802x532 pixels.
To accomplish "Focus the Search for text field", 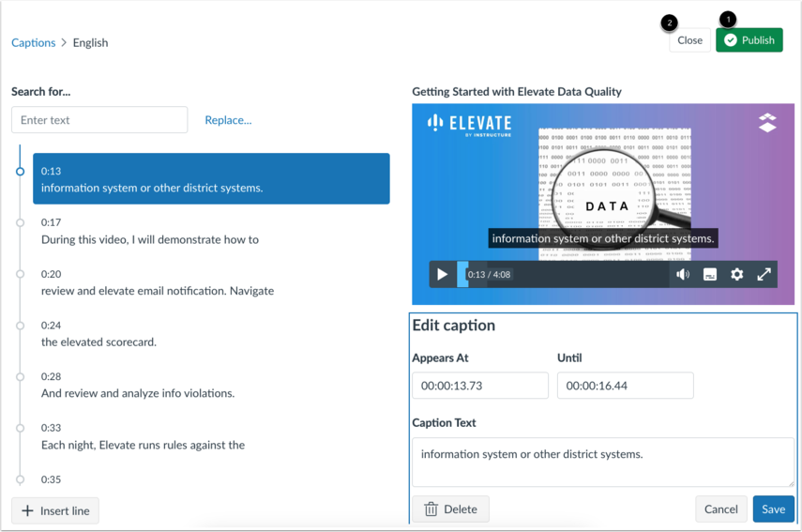I will [99, 120].
